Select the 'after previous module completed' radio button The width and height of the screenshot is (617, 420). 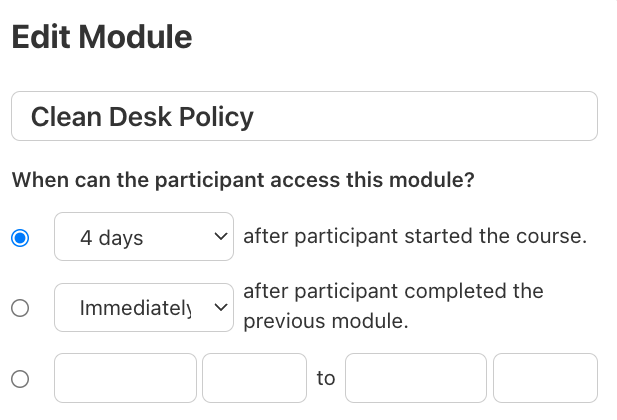click(20, 309)
